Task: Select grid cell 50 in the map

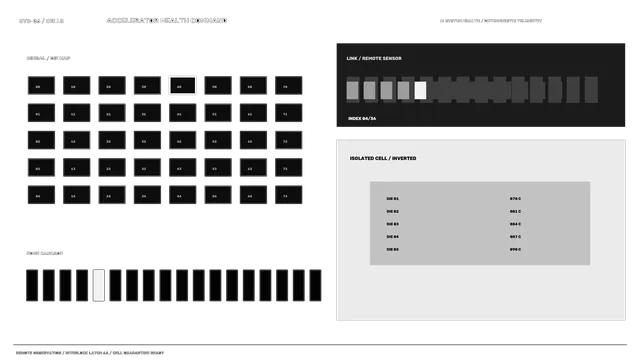Action: (x=218, y=85)
